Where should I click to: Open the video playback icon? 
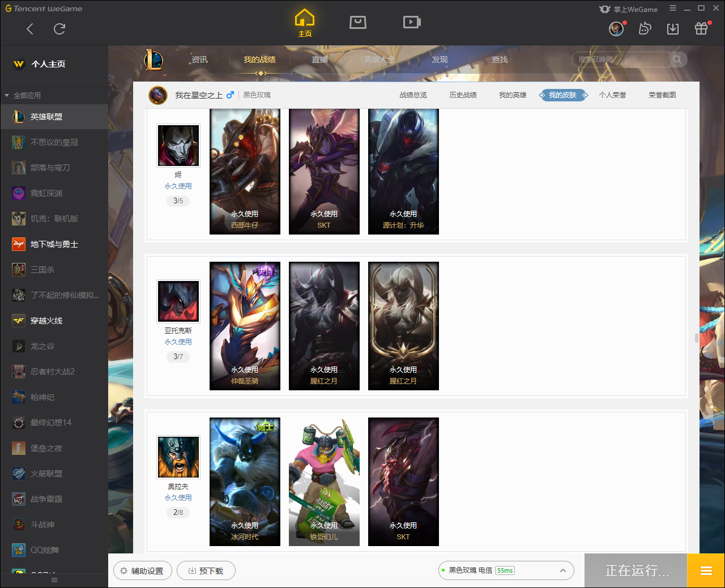(412, 22)
